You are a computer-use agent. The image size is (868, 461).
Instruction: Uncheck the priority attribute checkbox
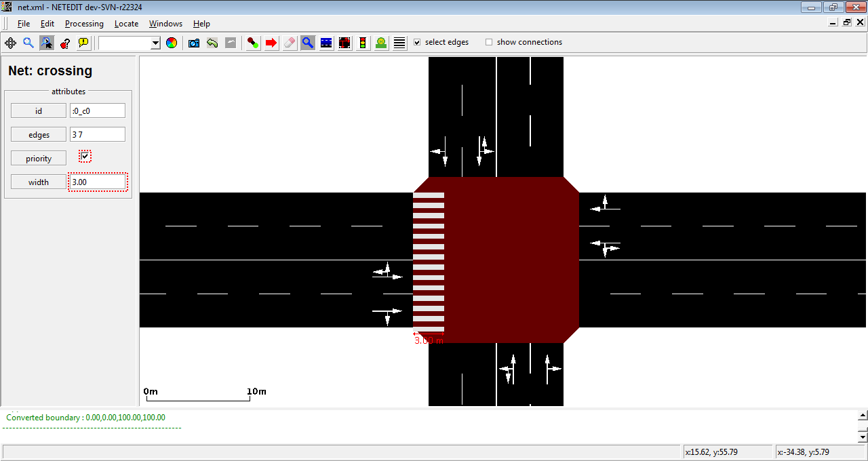point(85,157)
